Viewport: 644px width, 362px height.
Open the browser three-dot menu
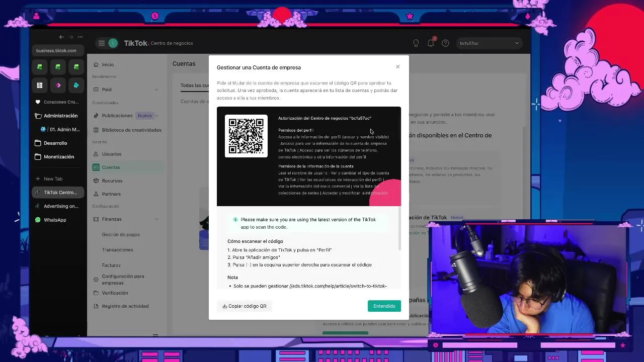pyautogui.click(x=80, y=37)
